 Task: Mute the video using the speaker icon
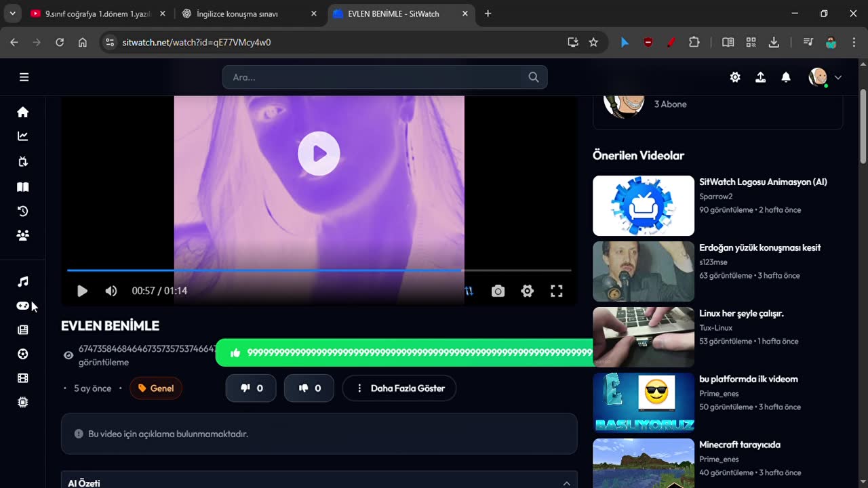[x=111, y=291]
